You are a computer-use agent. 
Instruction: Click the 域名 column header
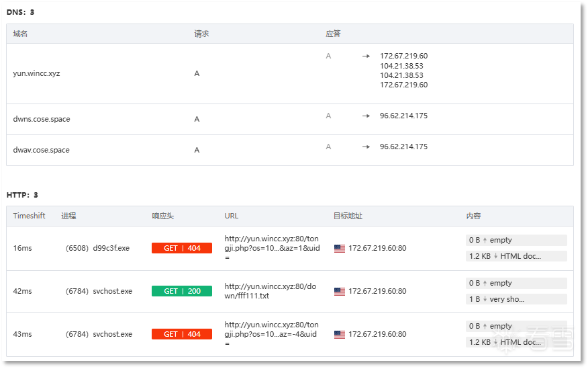pos(20,34)
